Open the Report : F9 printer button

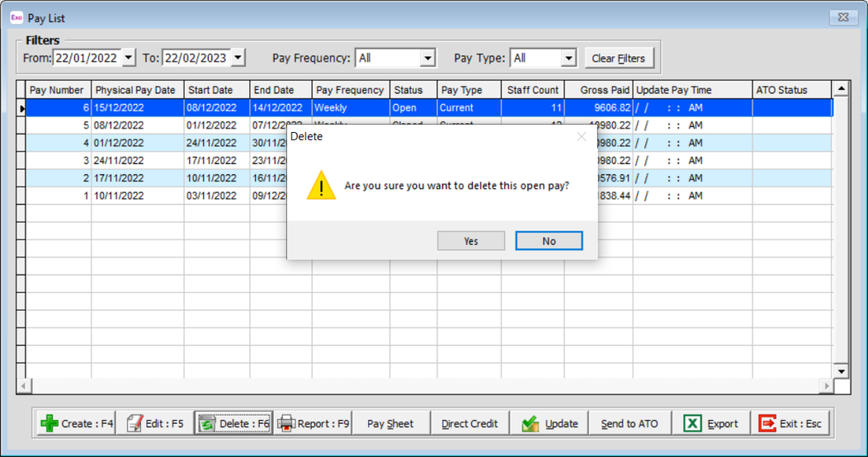pyautogui.click(x=314, y=423)
